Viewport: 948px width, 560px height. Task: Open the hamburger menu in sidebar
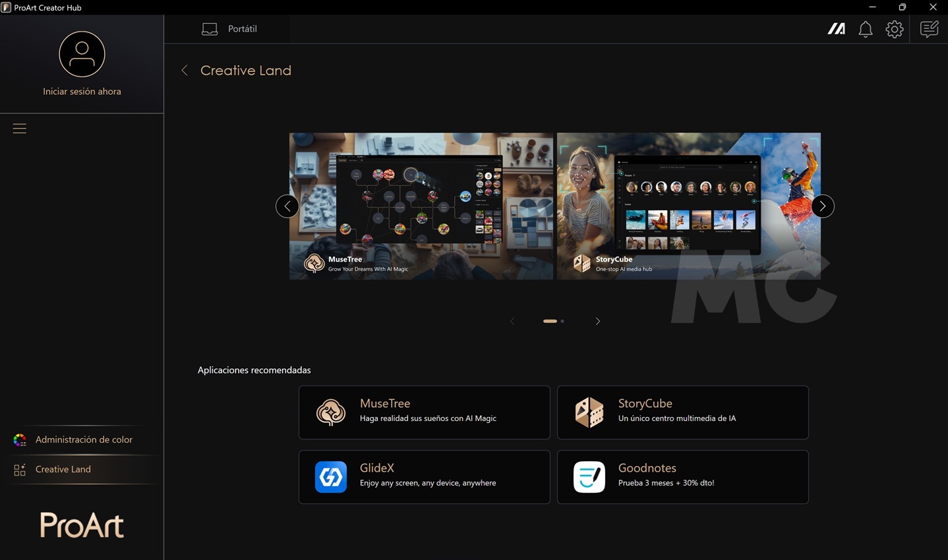[x=20, y=128]
